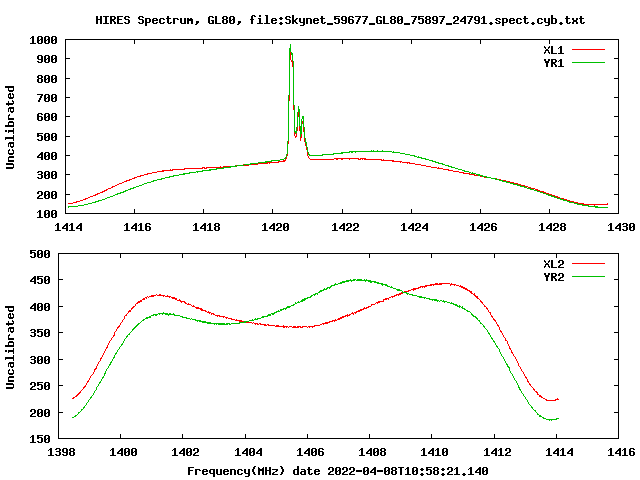This screenshot has width=640, height=480.
Task: Click the 1420 tick label on top plot
Action: tap(275, 227)
